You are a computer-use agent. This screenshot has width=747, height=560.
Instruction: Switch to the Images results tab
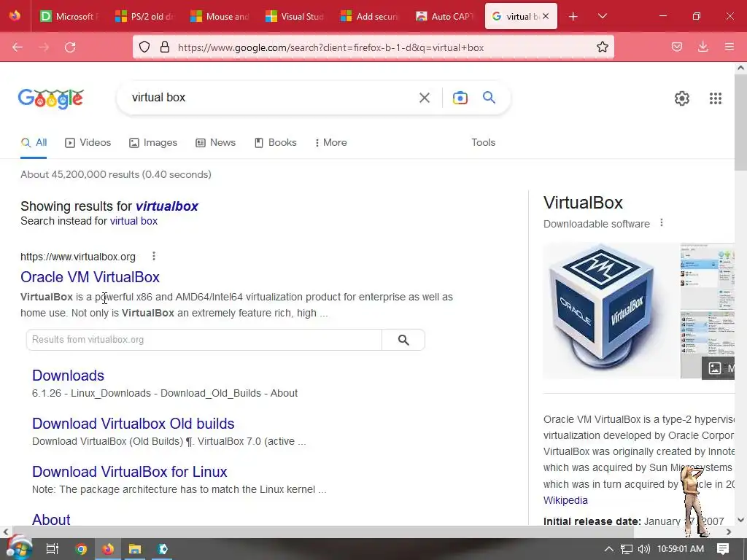click(153, 142)
